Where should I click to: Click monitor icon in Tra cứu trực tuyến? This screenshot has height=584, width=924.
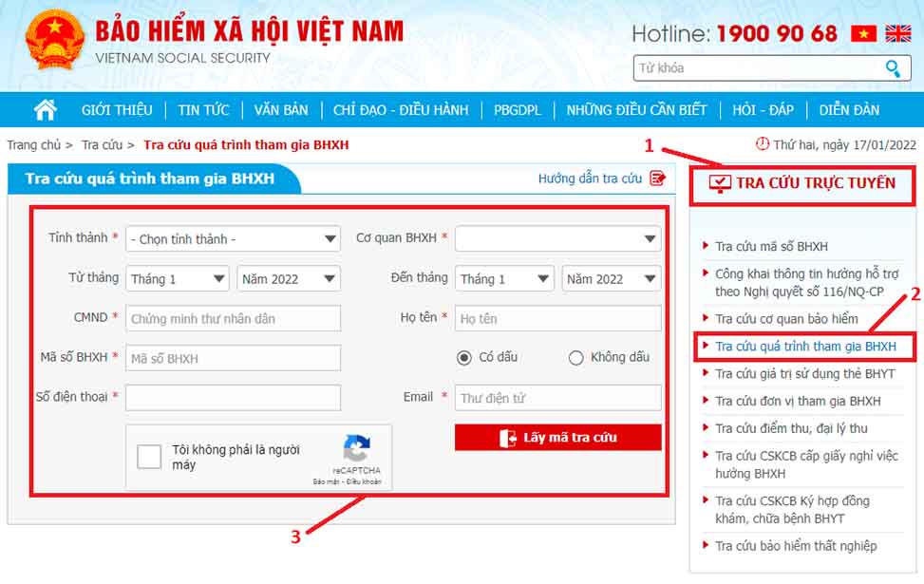(x=720, y=184)
